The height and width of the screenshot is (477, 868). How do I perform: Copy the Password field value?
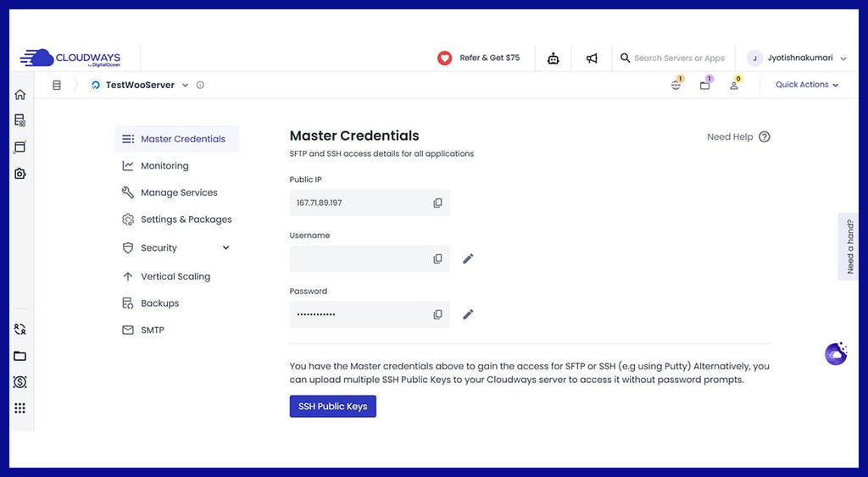[x=438, y=315]
